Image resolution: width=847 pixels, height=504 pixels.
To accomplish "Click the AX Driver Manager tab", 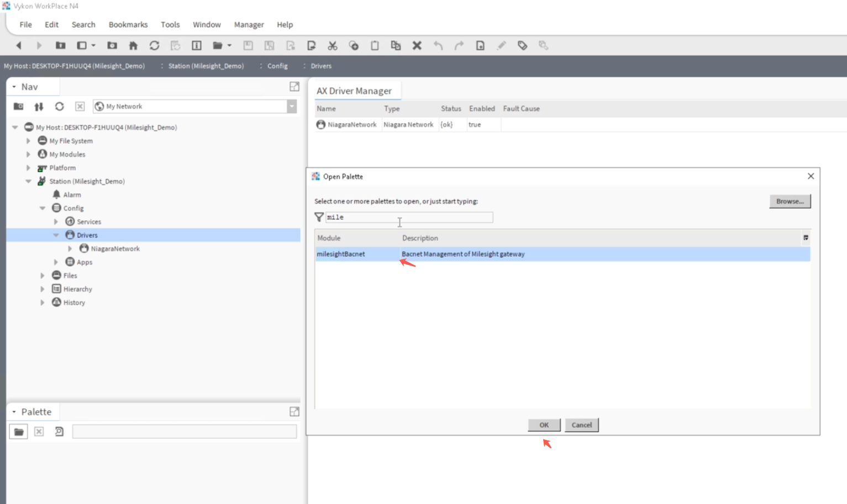I will point(354,91).
